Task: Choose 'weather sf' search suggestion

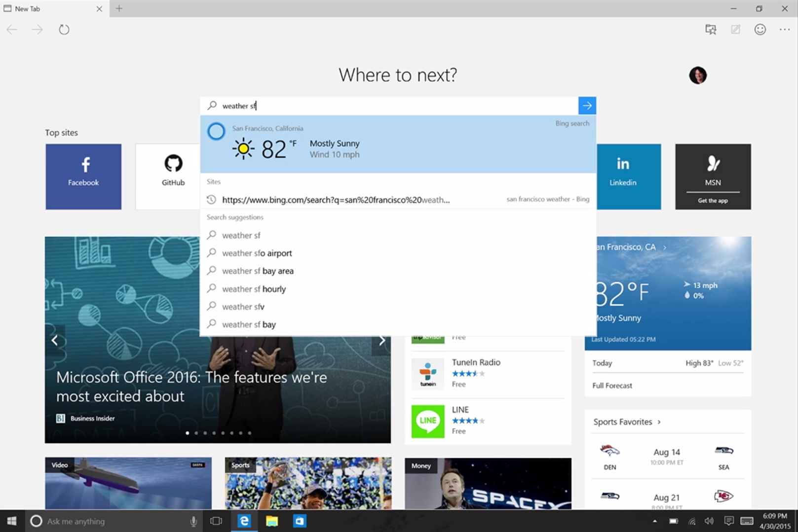Action: (398, 235)
